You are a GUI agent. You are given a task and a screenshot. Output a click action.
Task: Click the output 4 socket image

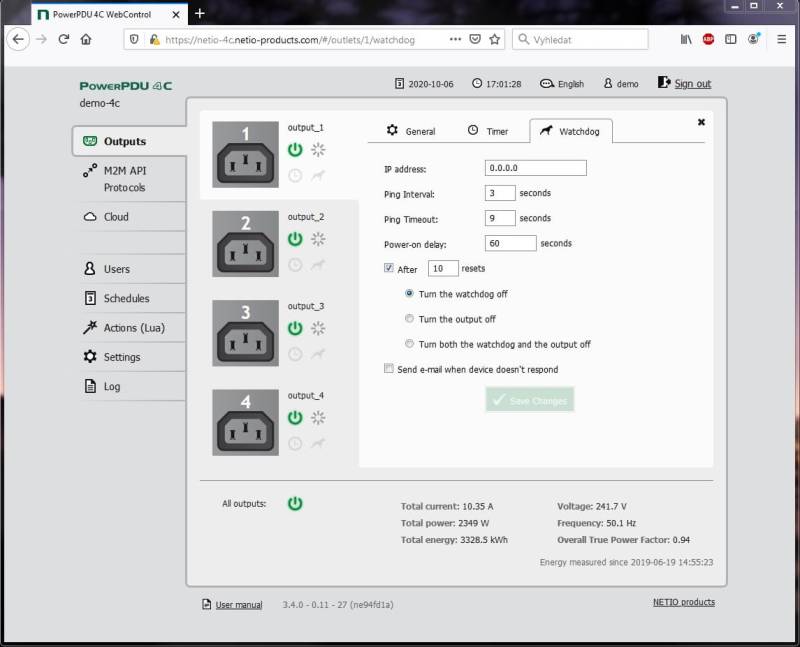click(246, 422)
